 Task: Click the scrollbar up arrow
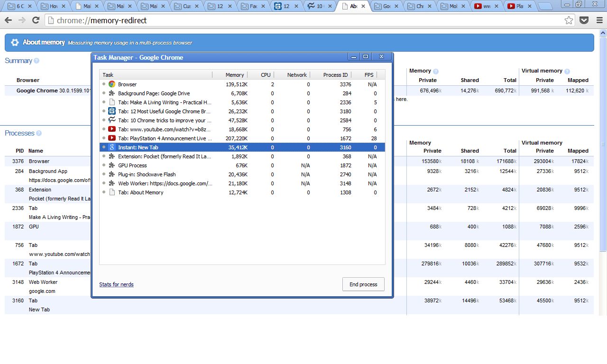[603, 33]
